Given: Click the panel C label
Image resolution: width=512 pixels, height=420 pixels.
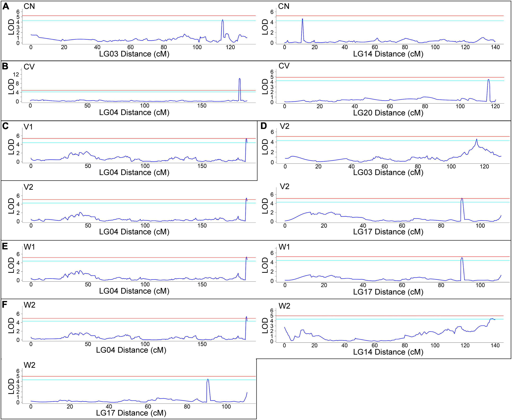Looking at the screenshot, I should [5, 126].
